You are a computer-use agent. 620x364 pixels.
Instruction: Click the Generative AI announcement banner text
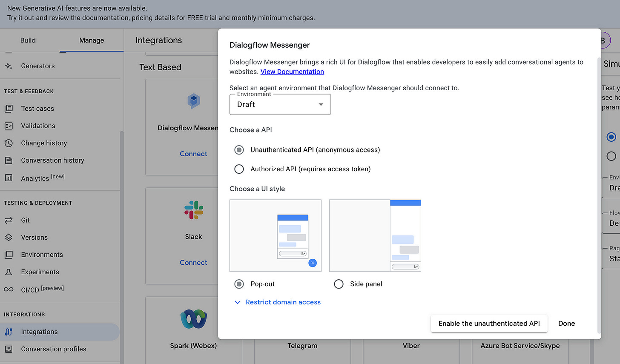pos(161,13)
